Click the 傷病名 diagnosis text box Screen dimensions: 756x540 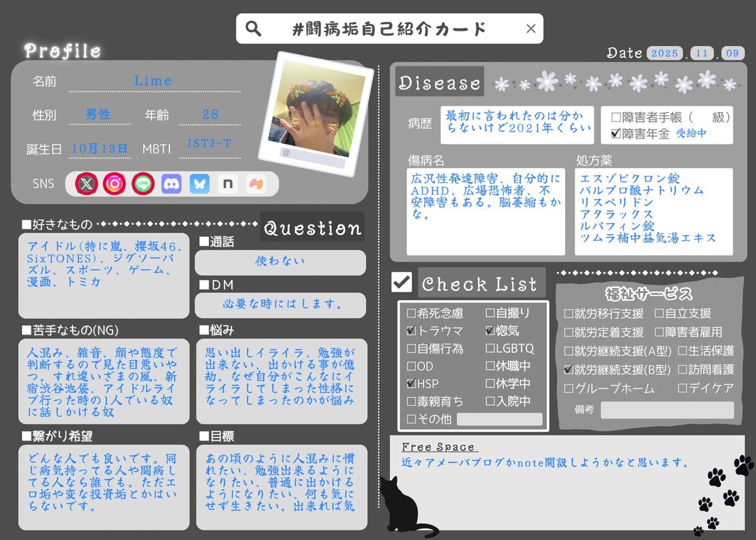(x=485, y=211)
